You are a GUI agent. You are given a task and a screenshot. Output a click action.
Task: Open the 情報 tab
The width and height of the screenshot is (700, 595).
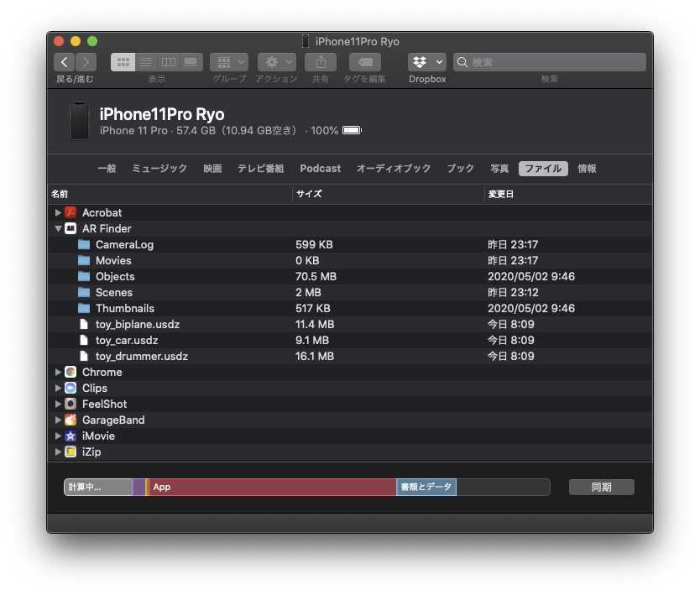pos(587,169)
